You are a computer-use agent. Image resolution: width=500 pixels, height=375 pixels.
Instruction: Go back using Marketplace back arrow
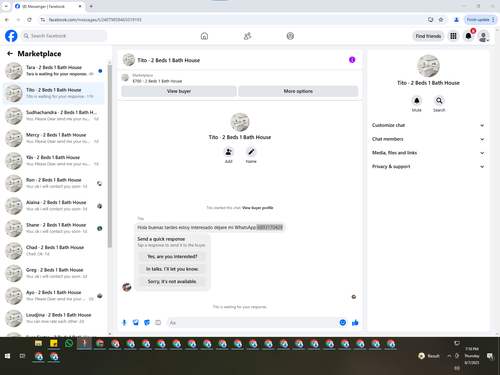click(10, 53)
